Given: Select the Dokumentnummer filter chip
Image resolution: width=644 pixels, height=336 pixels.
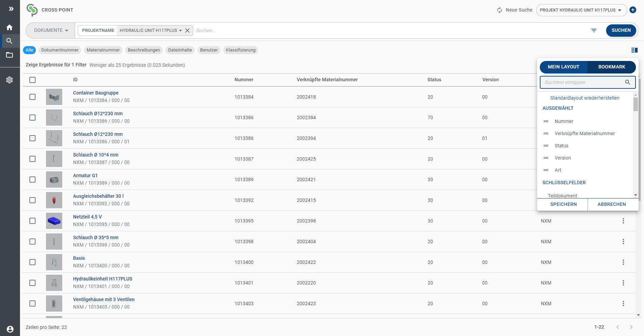Looking at the screenshot, I should point(60,50).
